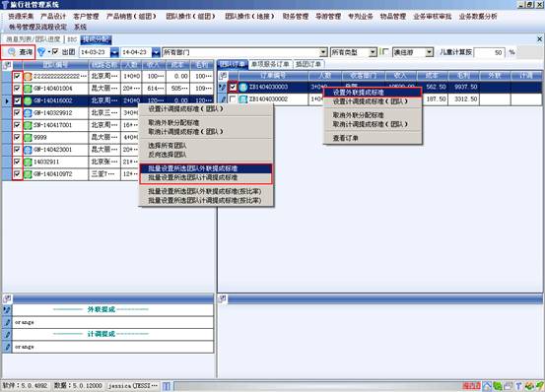Viewport: 545px width, 392px height.
Task: Click the 查询 magnifier search icon
Action: click(x=12, y=52)
